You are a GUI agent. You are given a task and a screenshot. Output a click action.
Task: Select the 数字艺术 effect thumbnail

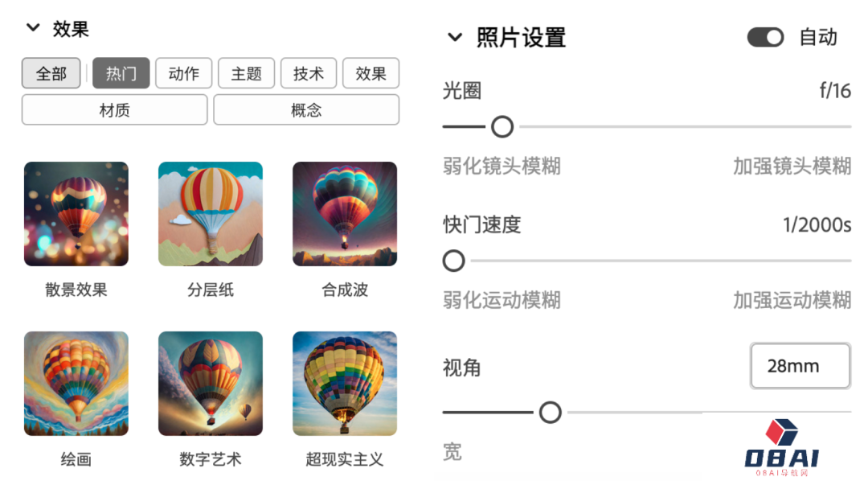(x=211, y=384)
